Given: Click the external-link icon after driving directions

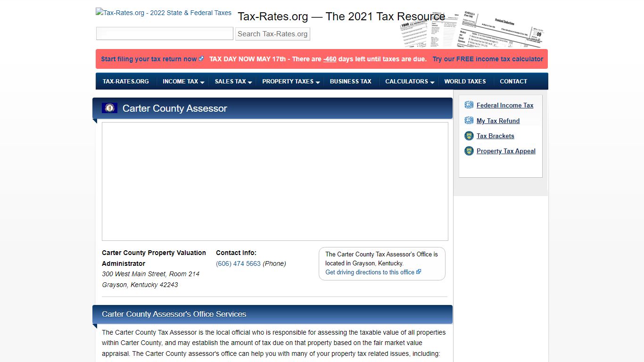Looking at the screenshot, I should click(419, 272).
